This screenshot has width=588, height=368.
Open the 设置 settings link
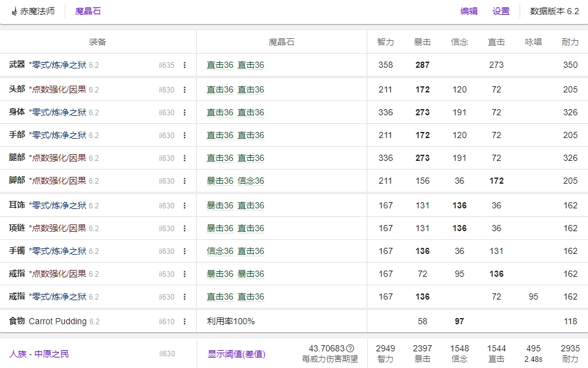pos(500,10)
